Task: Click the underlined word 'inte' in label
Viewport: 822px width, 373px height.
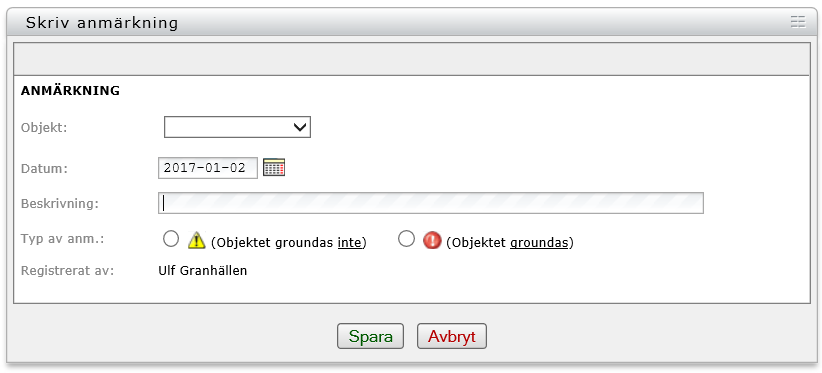Action: click(x=350, y=243)
